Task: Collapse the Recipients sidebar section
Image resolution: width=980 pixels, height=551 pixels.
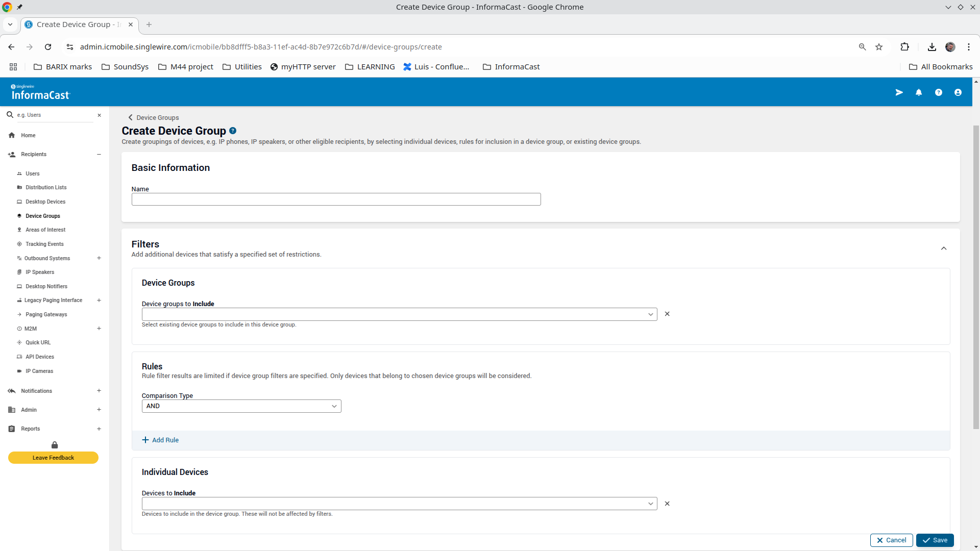Action: (99, 154)
